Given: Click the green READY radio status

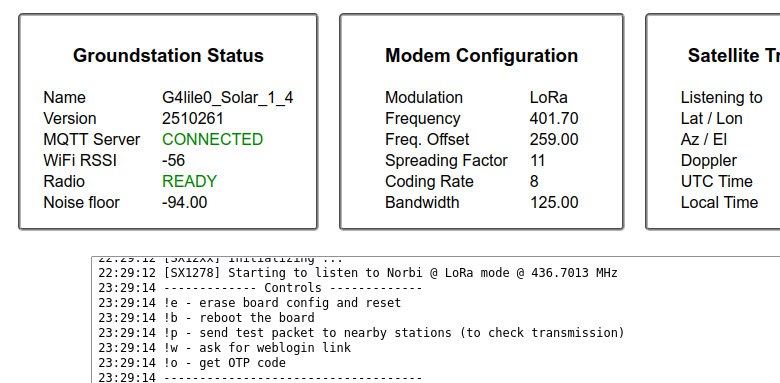Looking at the screenshot, I should point(190,181).
